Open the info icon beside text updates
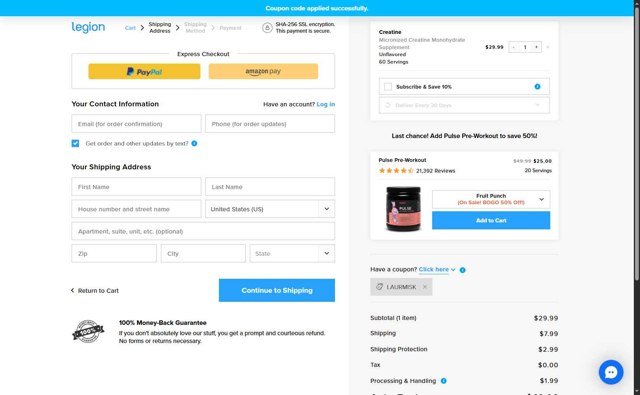 pyautogui.click(x=194, y=143)
